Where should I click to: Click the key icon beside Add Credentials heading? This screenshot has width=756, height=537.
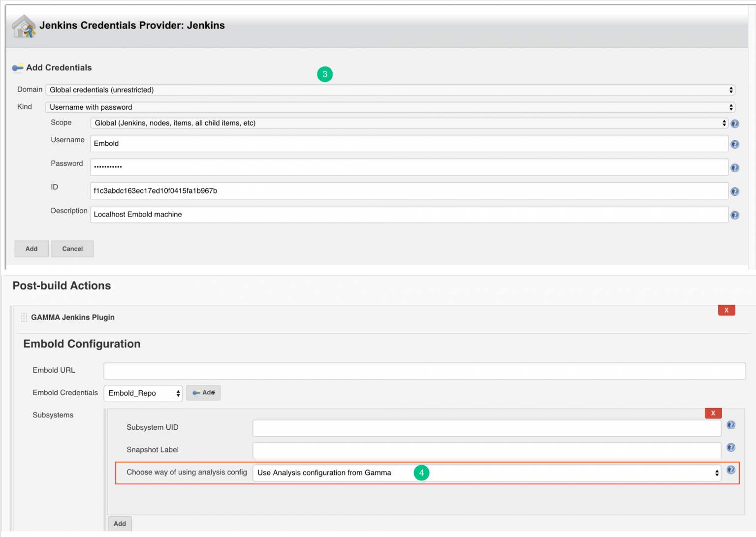pos(18,68)
